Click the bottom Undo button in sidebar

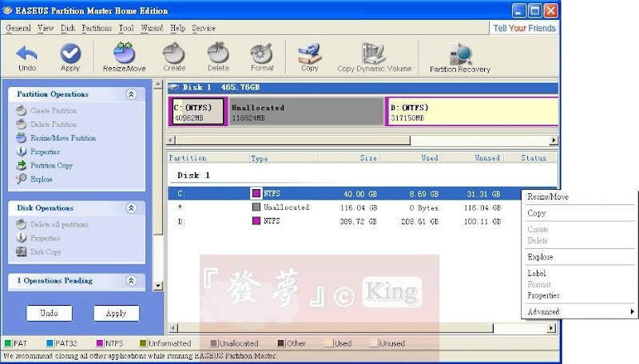click(50, 313)
